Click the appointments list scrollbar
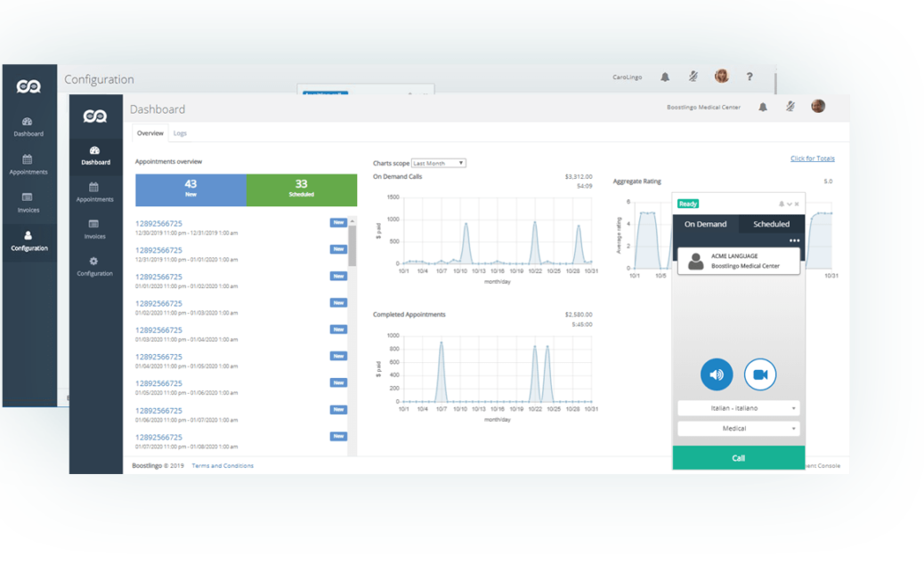This screenshot has height=563, width=924. click(353, 245)
